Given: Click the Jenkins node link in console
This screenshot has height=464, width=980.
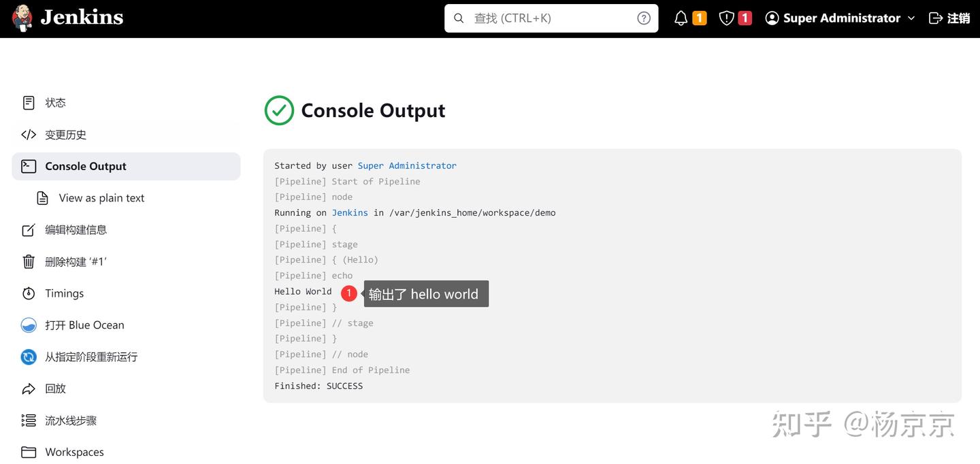Looking at the screenshot, I should point(350,212).
